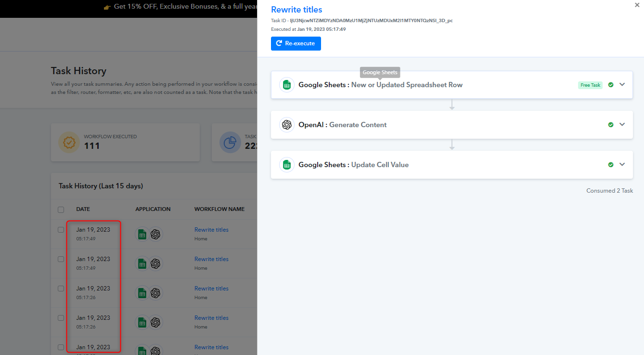Open Rewrite titles link in first 05:17:26 row

[x=211, y=289]
